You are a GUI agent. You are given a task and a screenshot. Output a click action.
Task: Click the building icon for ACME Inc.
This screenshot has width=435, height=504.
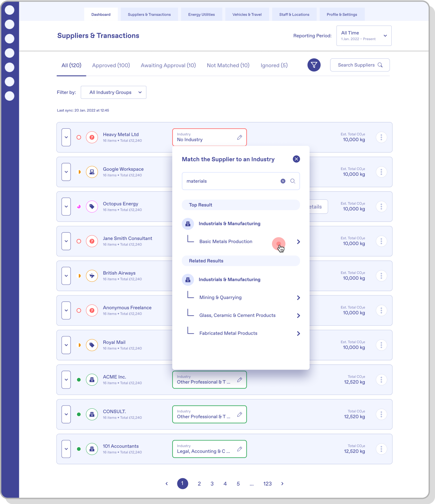[92, 380]
